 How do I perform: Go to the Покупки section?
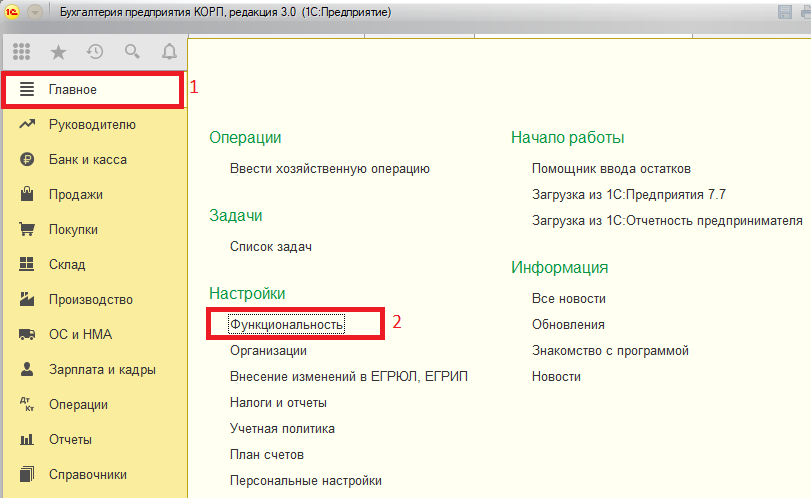click(94, 229)
